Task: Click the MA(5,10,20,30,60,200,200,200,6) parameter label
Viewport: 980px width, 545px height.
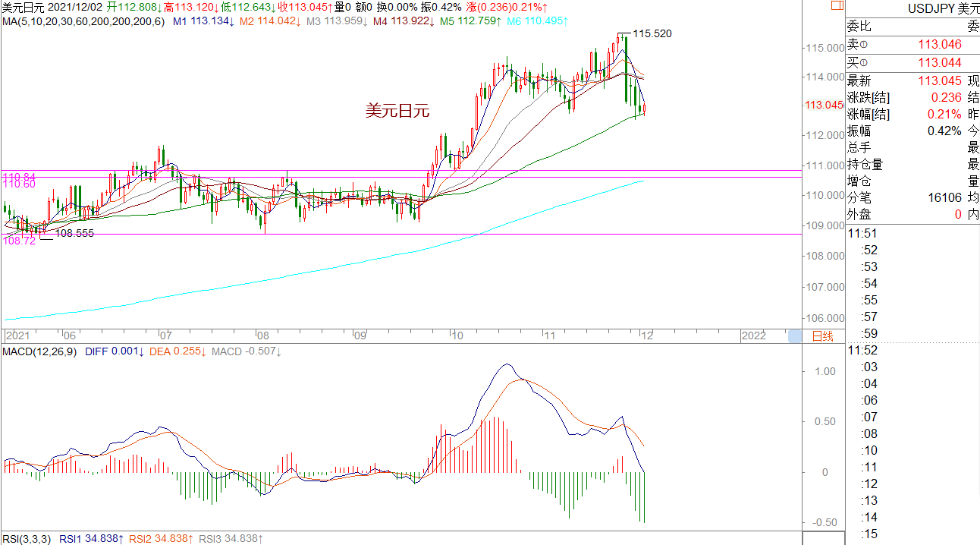Action: click(x=83, y=20)
